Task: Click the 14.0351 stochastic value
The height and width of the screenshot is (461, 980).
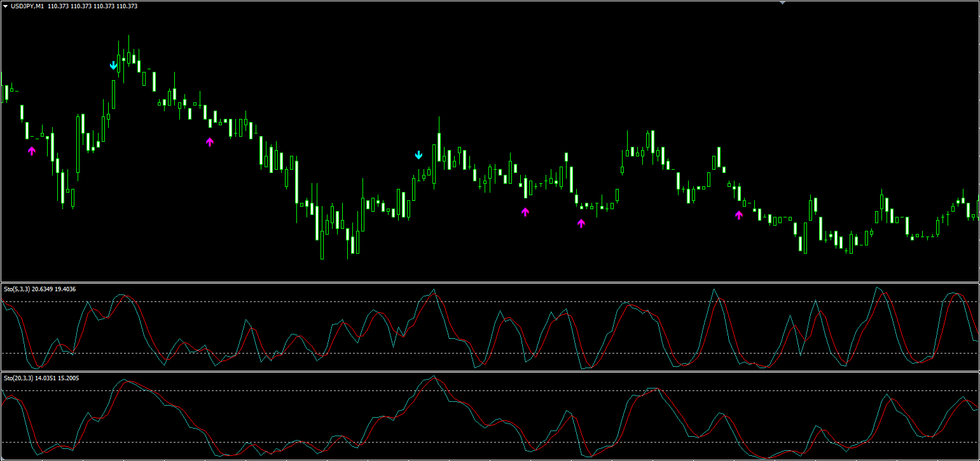Action: tap(45, 378)
